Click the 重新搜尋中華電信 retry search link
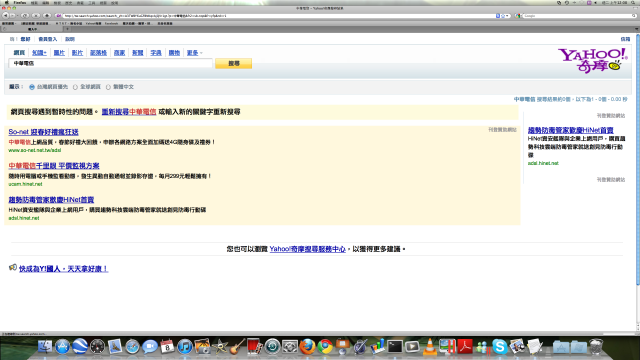This screenshot has height=360, width=640. click(x=129, y=111)
